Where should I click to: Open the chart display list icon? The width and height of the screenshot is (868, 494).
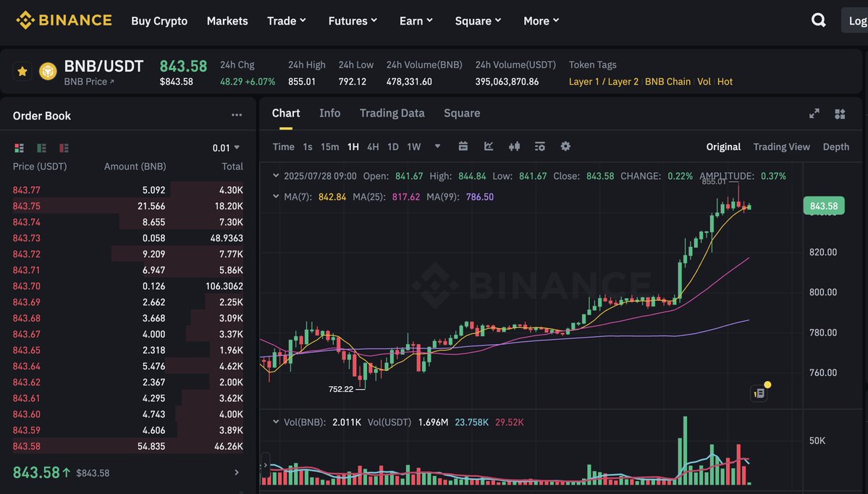pyautogui.click(x=540, y=146)
